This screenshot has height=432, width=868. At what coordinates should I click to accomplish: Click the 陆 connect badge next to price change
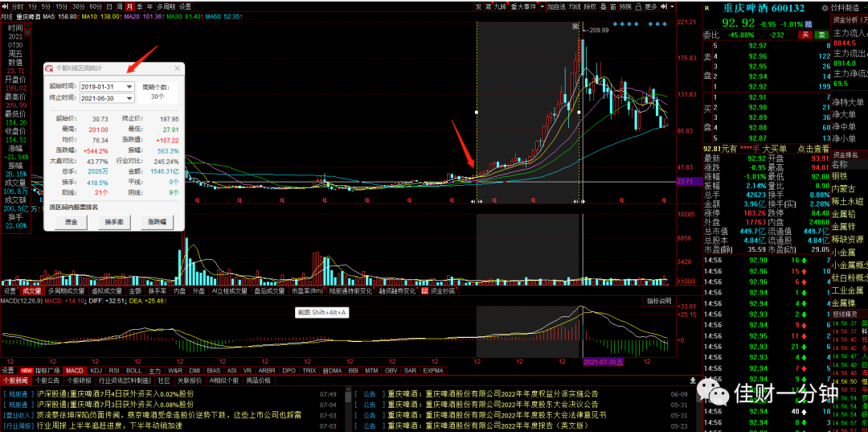809,24
